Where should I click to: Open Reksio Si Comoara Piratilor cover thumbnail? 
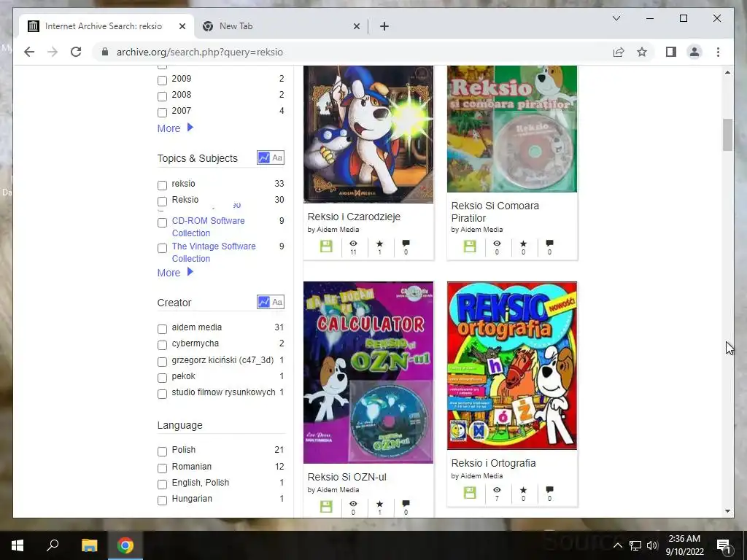point(511,129)
